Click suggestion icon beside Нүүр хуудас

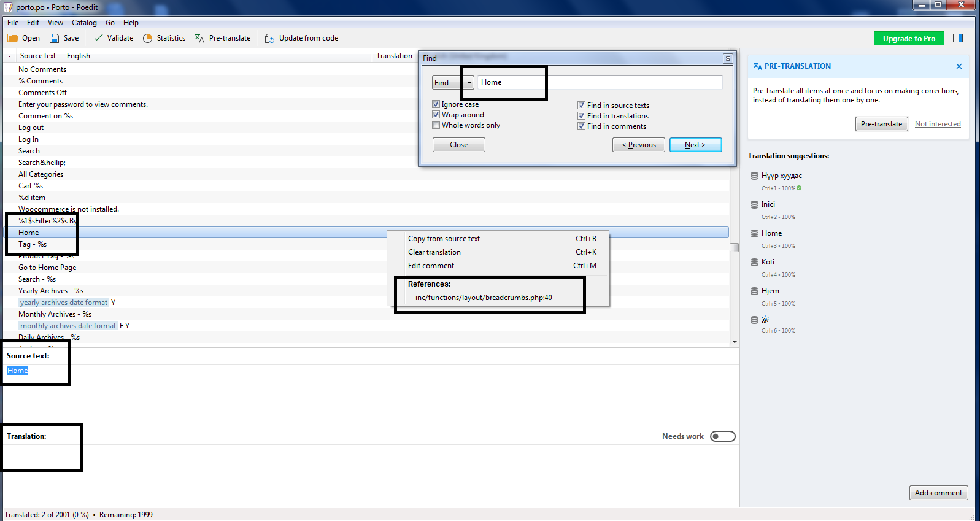(754, 176)
